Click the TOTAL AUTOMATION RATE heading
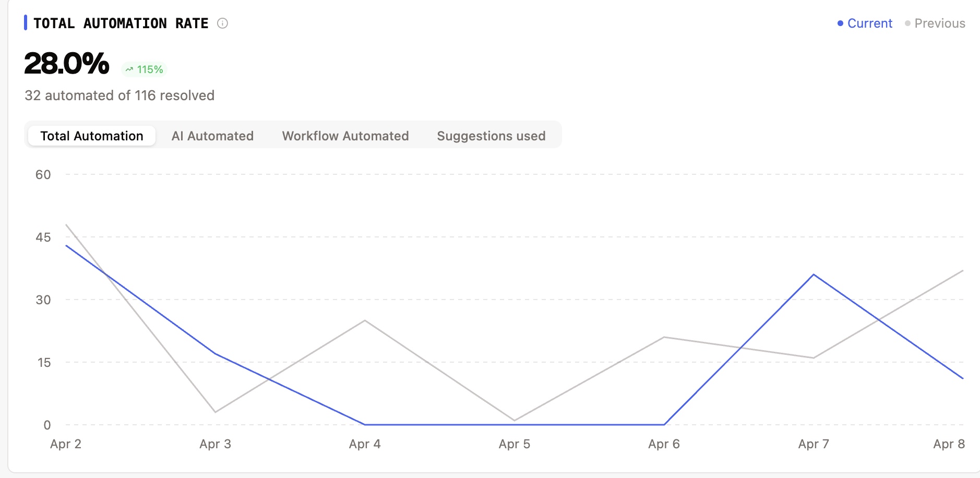The width and height of the screenshot is (980, 478). pos(121,23)
